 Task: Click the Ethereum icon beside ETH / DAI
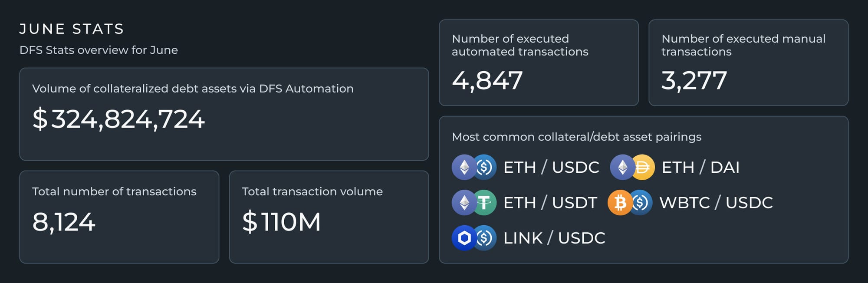click(x=622, y=167)
